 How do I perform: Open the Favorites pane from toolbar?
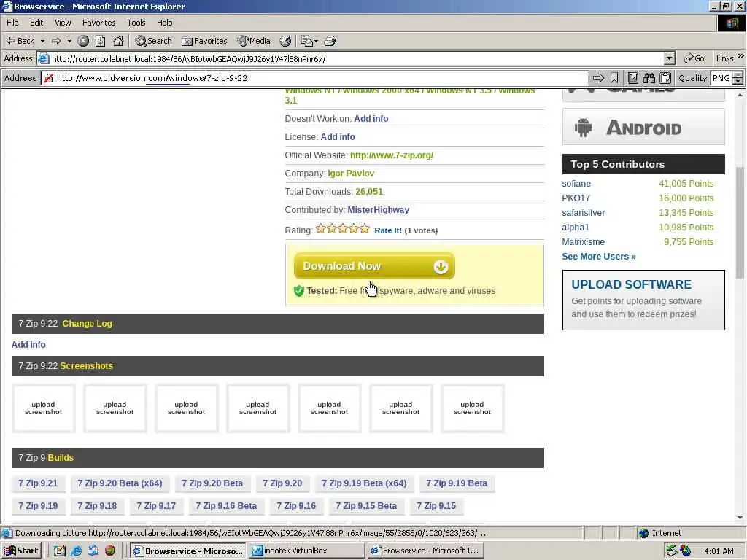click(x=205, y=41)
